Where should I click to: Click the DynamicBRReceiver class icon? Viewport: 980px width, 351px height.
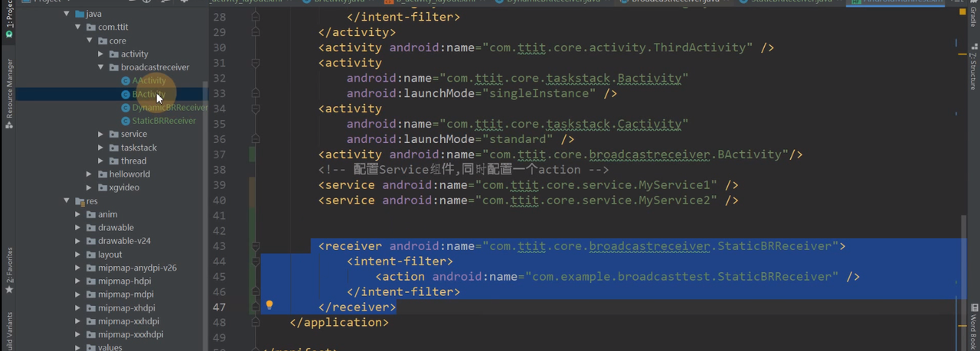tap(126, 108)
